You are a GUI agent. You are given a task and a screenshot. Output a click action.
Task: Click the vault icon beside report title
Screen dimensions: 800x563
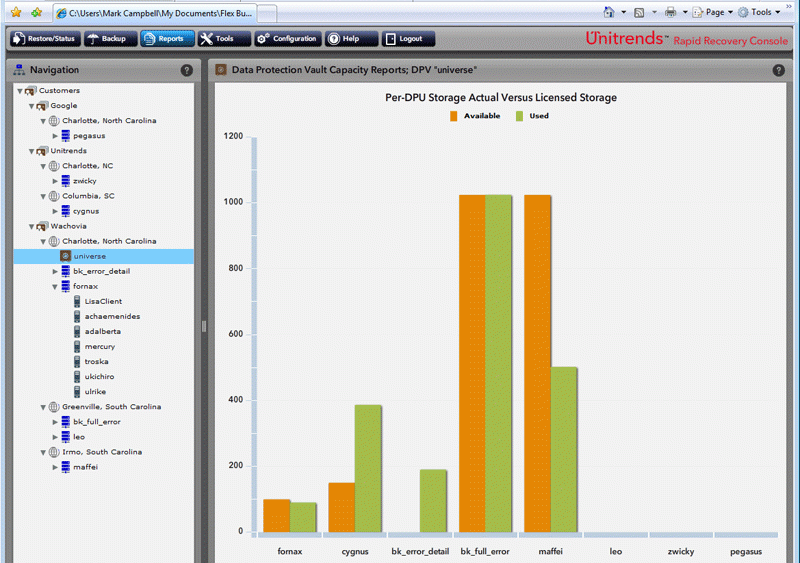[x=221, y=70]
